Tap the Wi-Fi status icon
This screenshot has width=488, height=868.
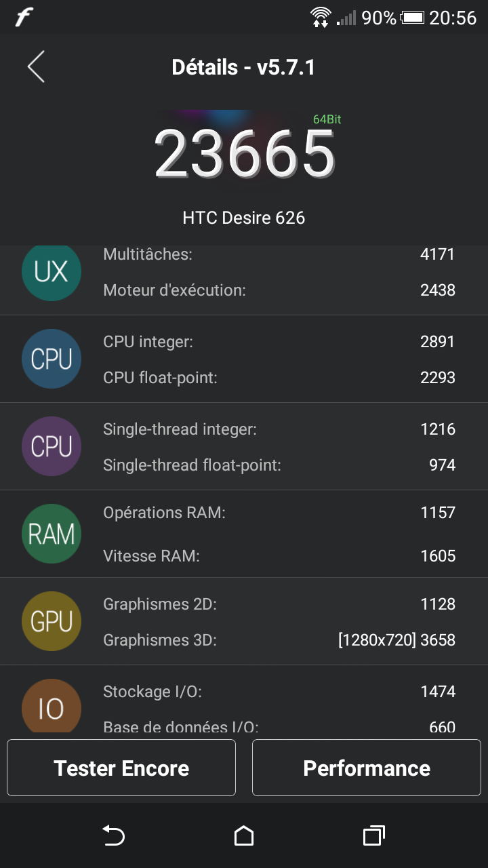(319, 17)
